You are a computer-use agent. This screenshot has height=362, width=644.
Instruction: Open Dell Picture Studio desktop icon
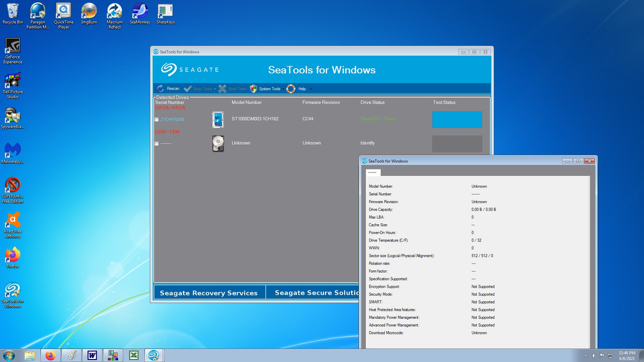tap(13, 85)
